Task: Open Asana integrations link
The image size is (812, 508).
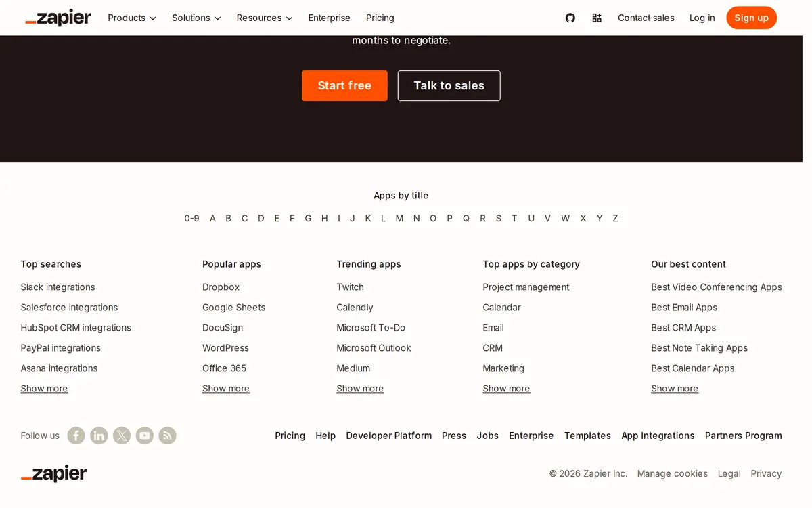Action: point(59,368)
